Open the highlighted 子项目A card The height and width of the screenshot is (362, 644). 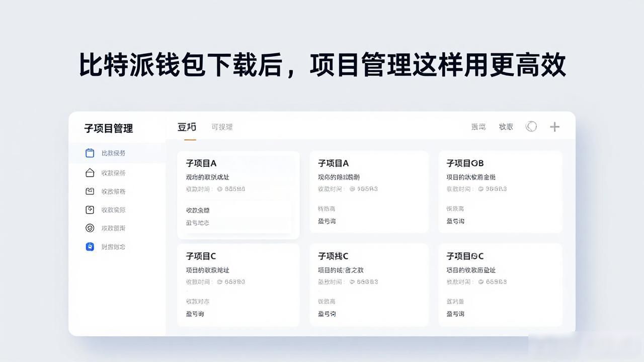[238, 195]
